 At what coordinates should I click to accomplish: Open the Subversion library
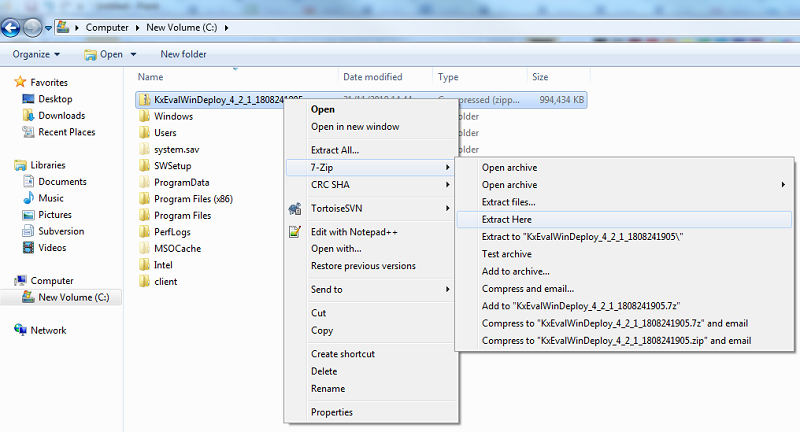pyautogui.click(x=61, y=231)
